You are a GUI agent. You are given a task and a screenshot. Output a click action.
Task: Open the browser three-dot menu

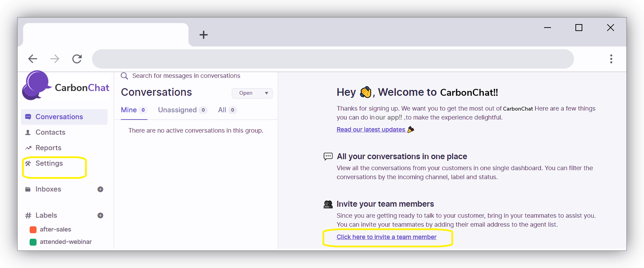click(x=611, y=59)
